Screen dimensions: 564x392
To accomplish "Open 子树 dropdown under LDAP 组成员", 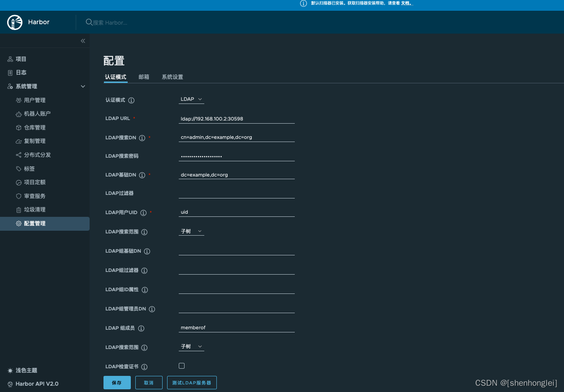I will (191, 346).
